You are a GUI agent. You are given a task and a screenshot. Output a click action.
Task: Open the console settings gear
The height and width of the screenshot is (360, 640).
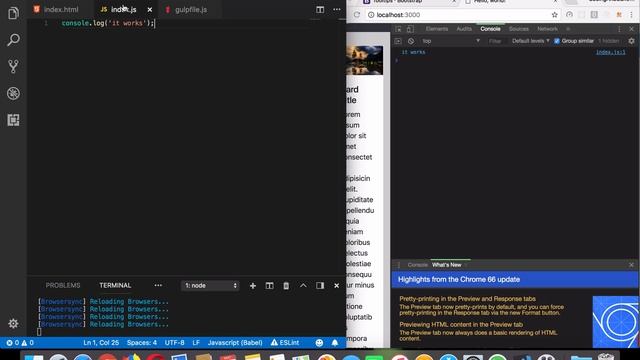pos(631,41)
